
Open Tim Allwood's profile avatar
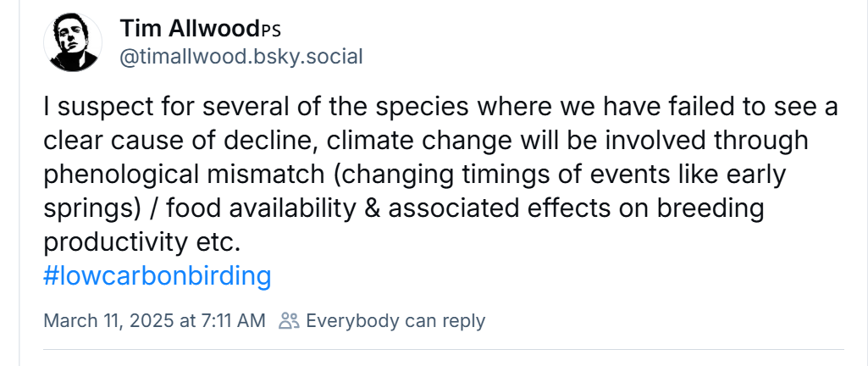(x=73, y=44)
